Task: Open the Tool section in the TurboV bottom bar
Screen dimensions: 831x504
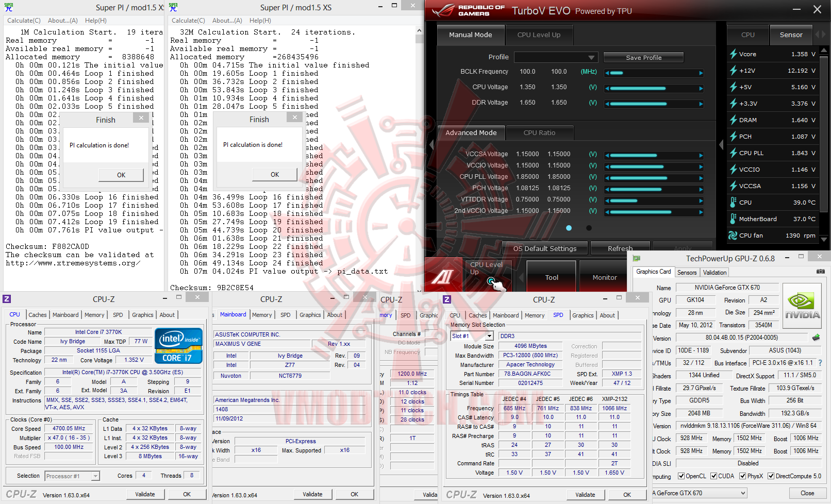Action: [x=552, y=277]
